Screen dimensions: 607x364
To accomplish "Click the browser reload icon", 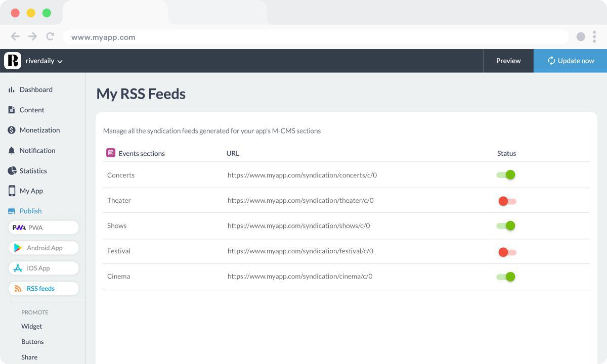I will click(50, 36).
